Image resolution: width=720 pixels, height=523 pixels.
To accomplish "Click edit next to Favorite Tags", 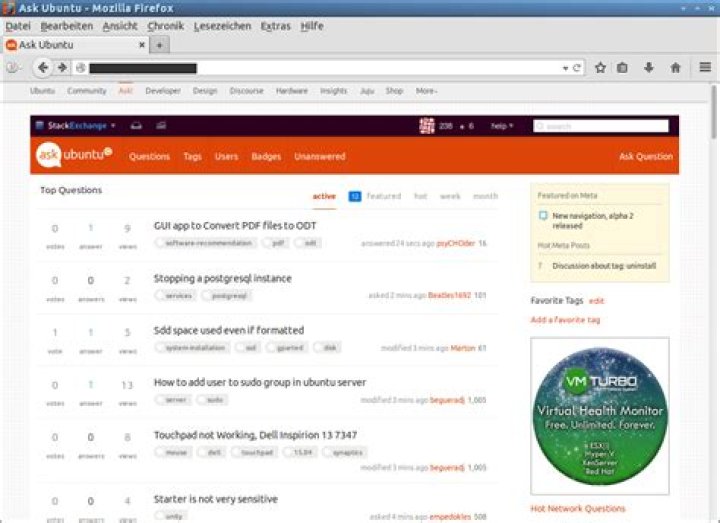I will [596, 301].
